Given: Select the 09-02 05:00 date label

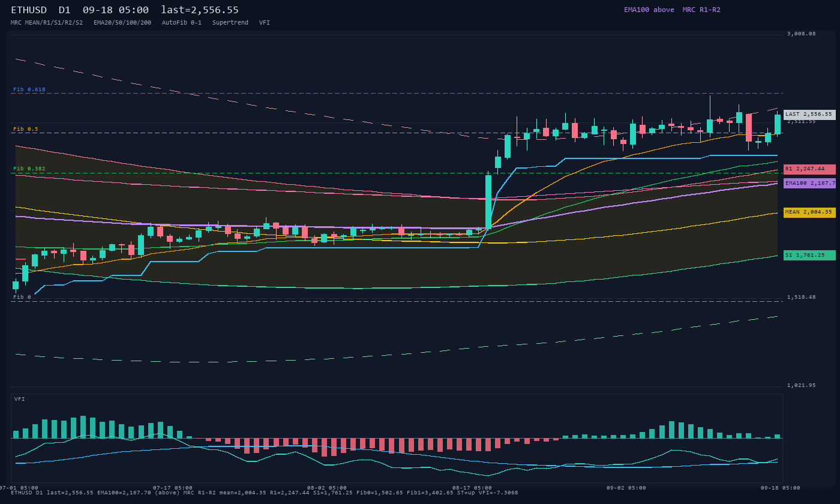Looking at the screenshot, I should pyautogui.click(x=626, y=488).
